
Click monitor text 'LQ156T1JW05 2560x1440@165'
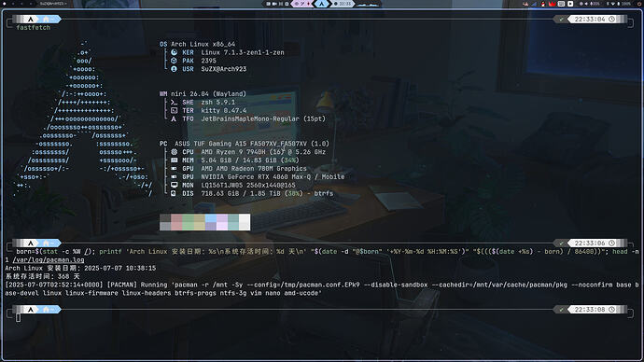point(248,185)
